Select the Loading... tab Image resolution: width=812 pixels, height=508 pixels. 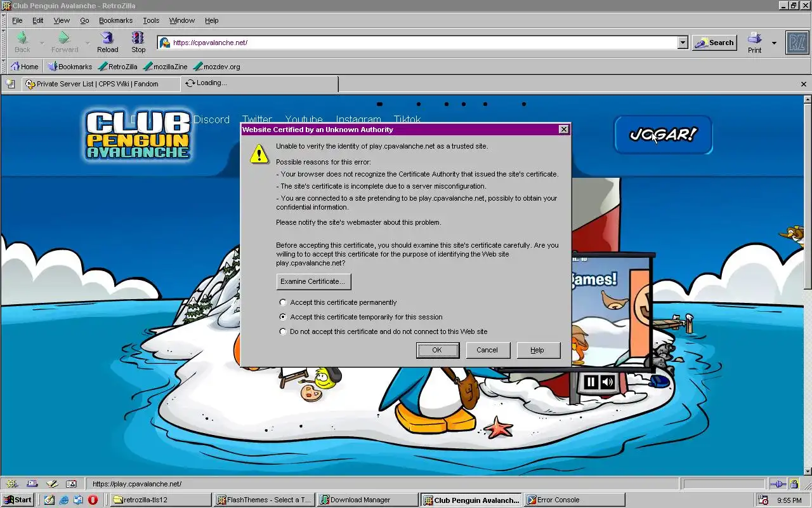click(259, 83)
